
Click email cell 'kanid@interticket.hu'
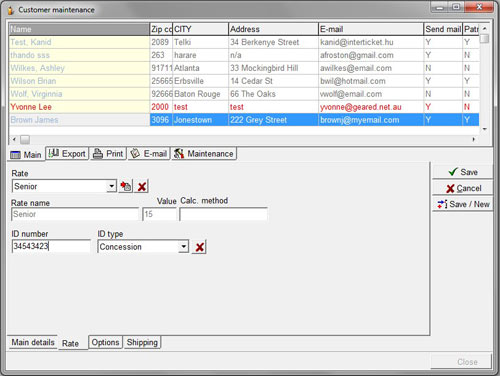click(371, 42)
